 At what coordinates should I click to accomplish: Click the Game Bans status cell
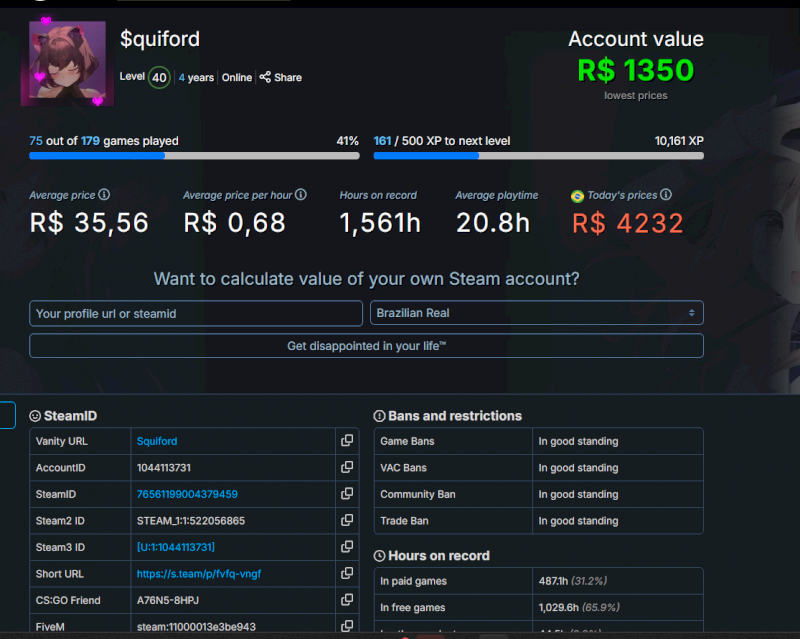(x=618, y=441)
